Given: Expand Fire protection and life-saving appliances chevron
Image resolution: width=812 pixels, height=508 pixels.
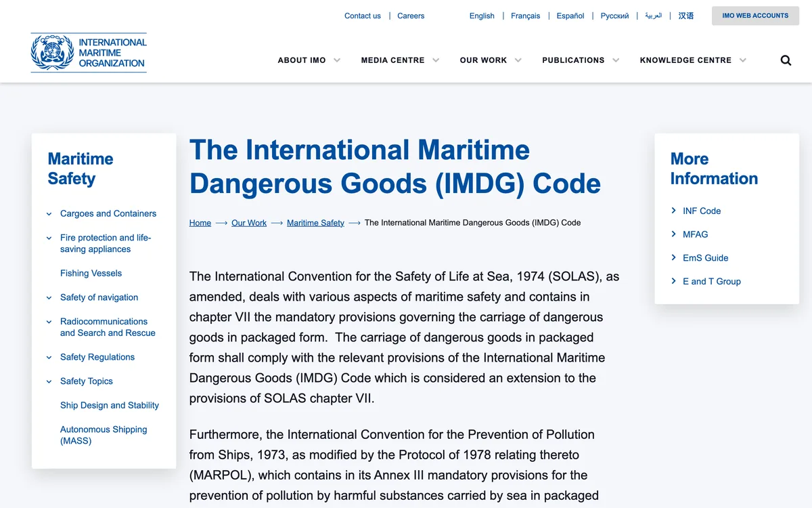Looking at the screenshot, I should pyautogui.click(x=49, y=238).
